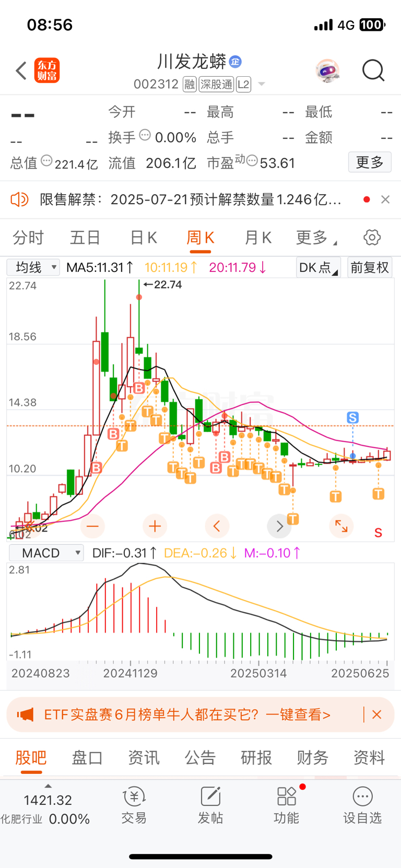
Task: Move chart right with arrow button
Action: pos(279,526)
